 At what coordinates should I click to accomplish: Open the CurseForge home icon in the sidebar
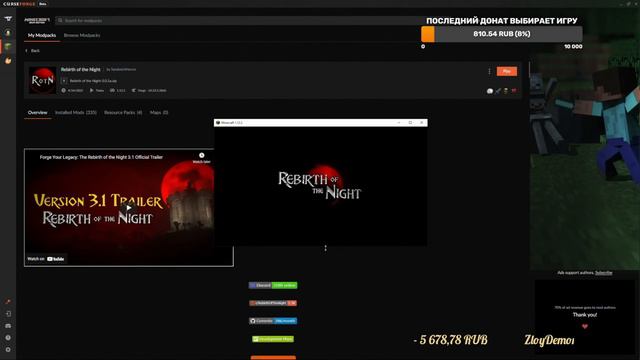pos(8,19)
